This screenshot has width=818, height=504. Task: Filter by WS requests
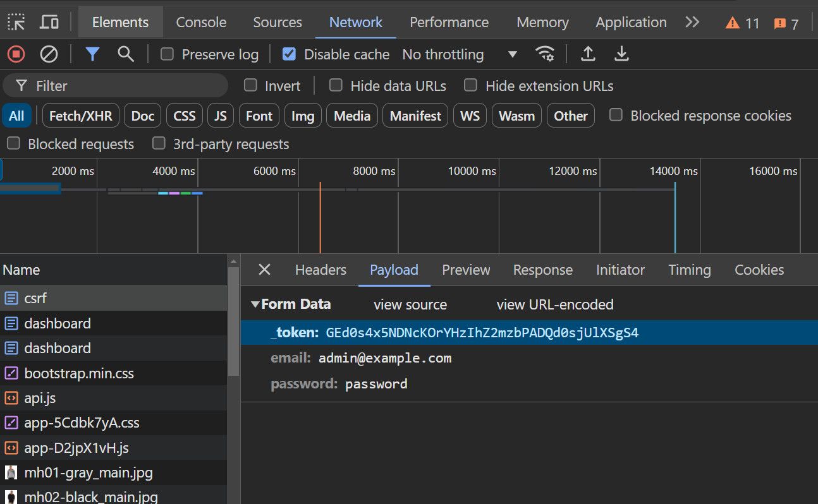coord(470,116)
